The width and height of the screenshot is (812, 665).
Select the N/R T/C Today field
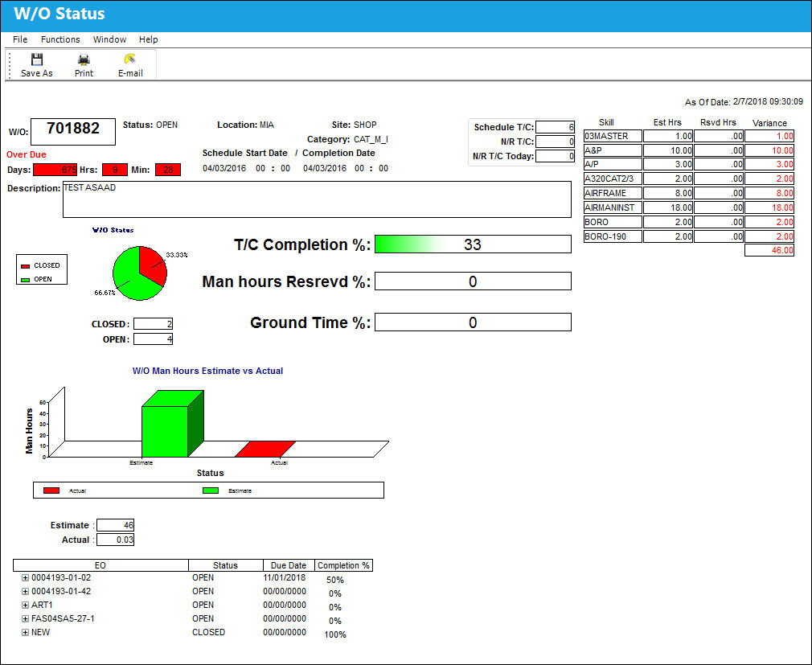556,156
